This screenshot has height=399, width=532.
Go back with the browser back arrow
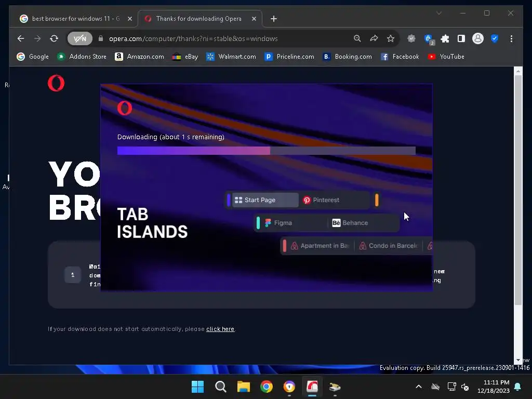coord(21,38)
